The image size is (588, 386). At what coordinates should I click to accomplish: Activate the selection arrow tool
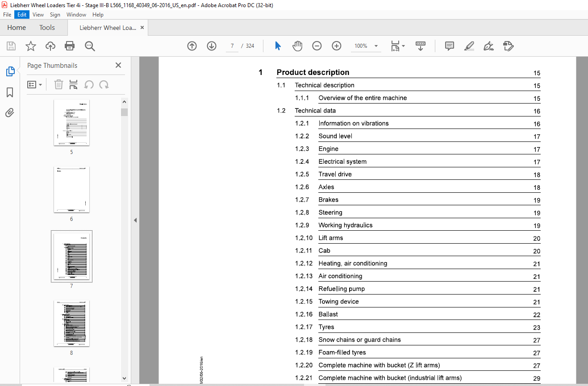(x=278, y=46)
